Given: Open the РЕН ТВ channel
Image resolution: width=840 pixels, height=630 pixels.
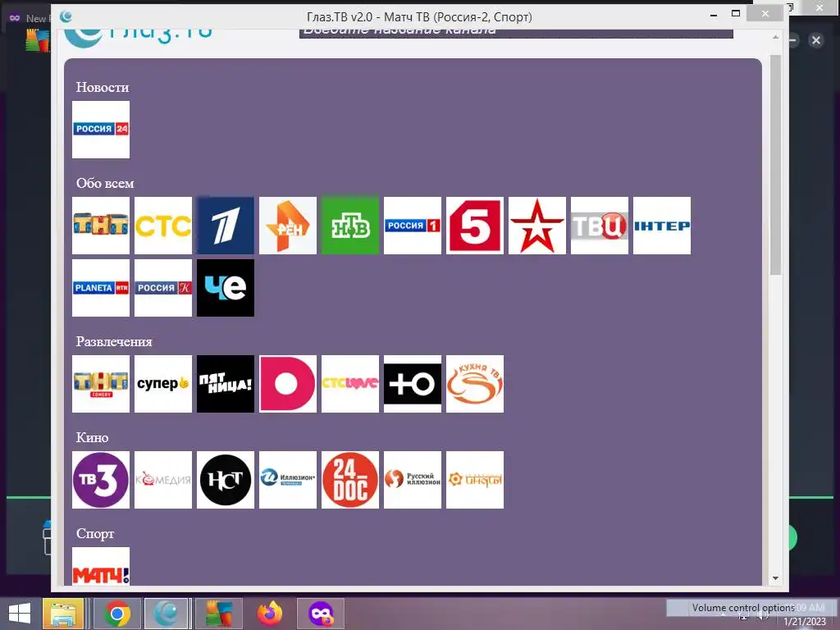Looking at the screenshot, I should click(x=288, y=226).
